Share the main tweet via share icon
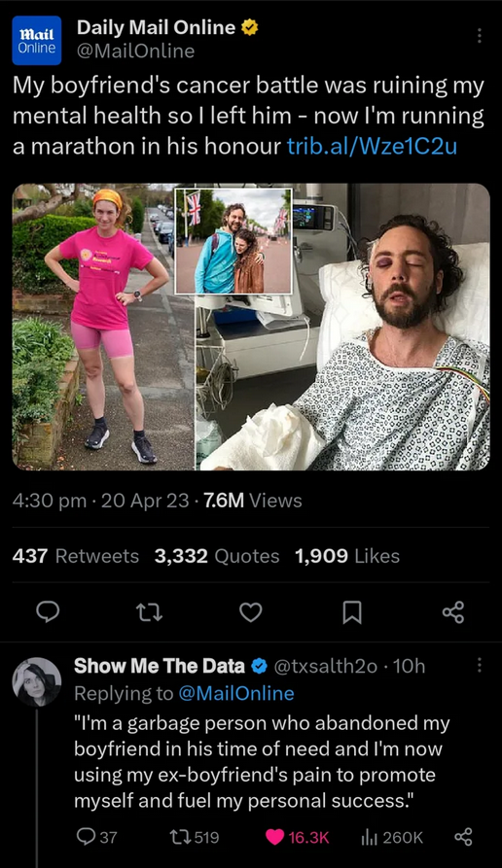The width and height of the screenshot is (502, 868). (453, 612)
